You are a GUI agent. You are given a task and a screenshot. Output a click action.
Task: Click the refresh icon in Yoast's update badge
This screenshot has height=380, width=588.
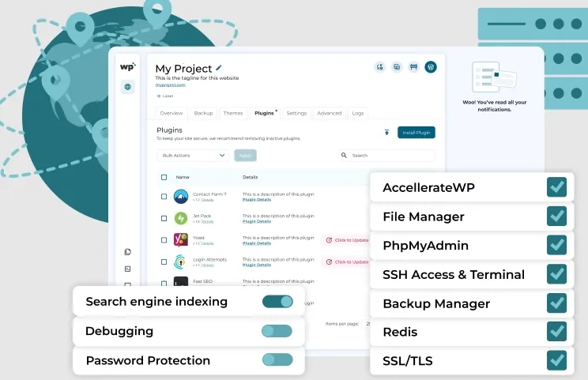pos(329,240)
